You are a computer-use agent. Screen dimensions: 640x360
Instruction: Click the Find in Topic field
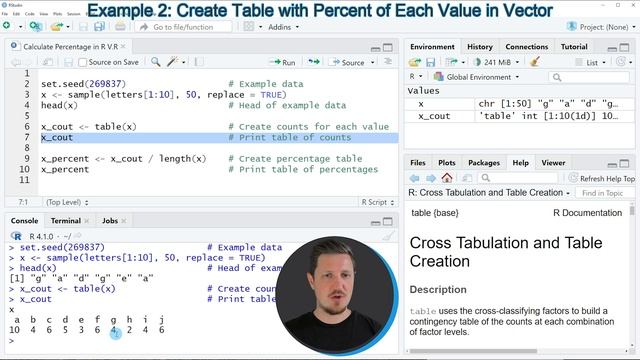[x=605, y=193]
